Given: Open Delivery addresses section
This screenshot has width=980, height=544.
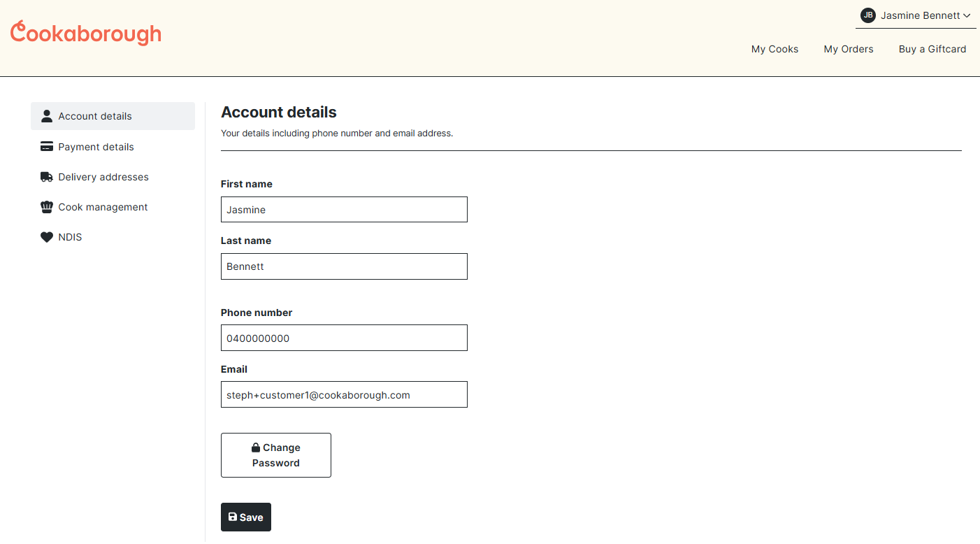Looking at the screenshot, I should [113, 177].
